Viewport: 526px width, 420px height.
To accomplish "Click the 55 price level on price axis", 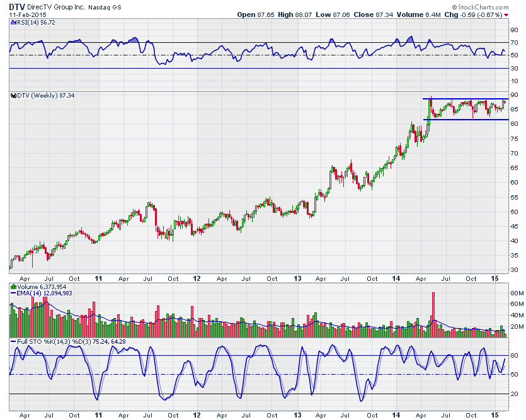I will coord(514,198).
